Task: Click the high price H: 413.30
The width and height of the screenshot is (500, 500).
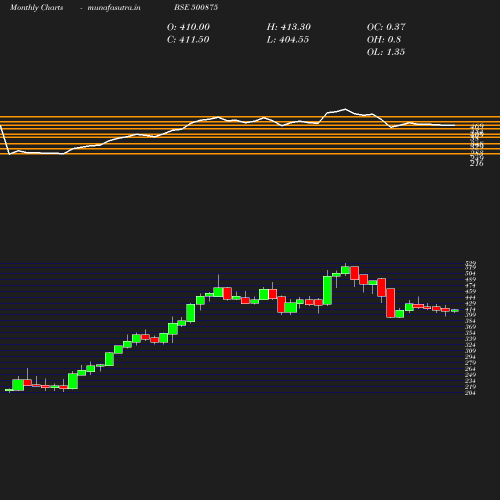Action: click(289, 27)
